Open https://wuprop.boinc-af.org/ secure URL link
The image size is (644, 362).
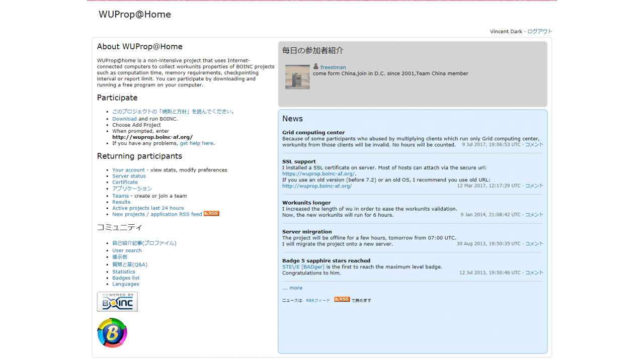coord(318,174)
